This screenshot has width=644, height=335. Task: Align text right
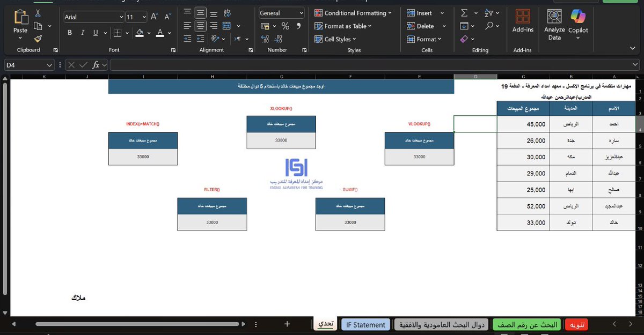[x=214, y=26]
